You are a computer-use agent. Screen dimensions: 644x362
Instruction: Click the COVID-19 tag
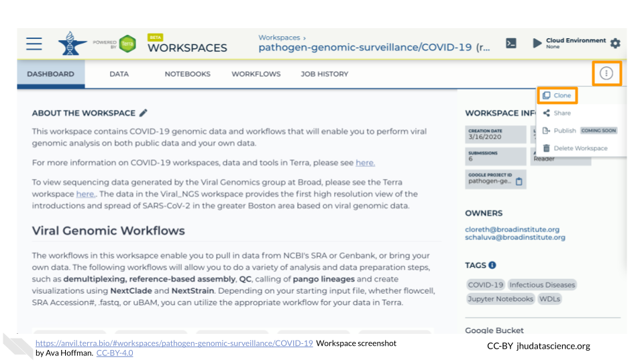click(486, 285)
